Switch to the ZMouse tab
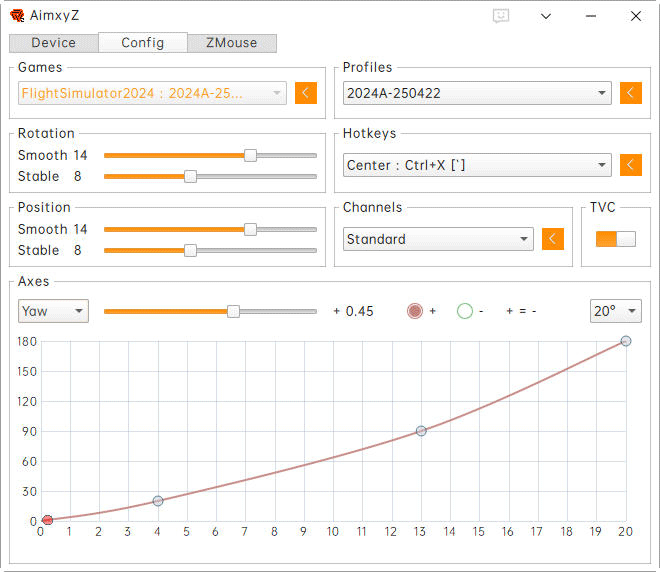The image size is (660, 572). (x=231, y=43)
